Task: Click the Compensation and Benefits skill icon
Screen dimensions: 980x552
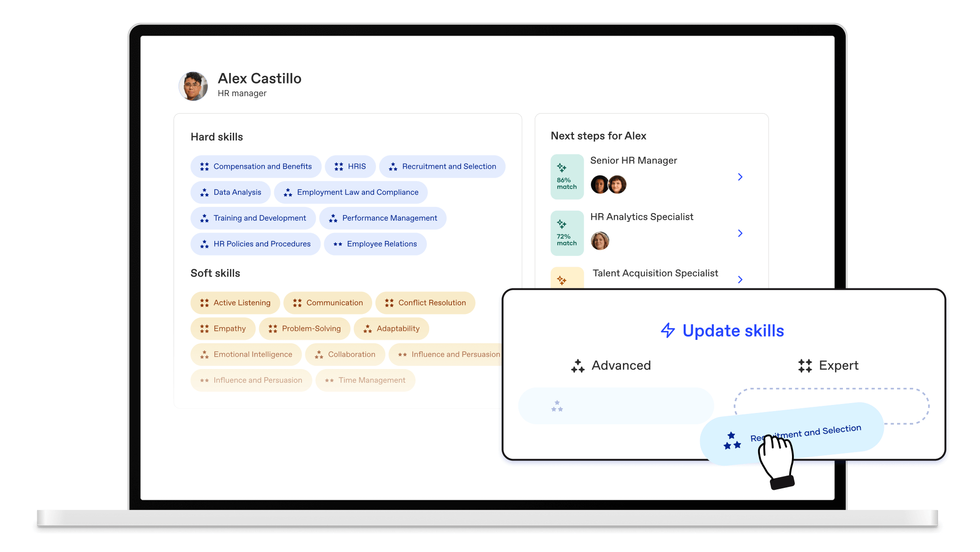Action: [x=203, y=166]
